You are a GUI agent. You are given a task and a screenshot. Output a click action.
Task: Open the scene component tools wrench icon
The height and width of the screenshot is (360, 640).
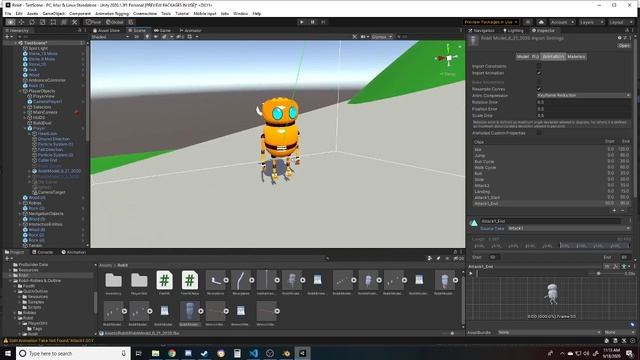coord(355,37)
